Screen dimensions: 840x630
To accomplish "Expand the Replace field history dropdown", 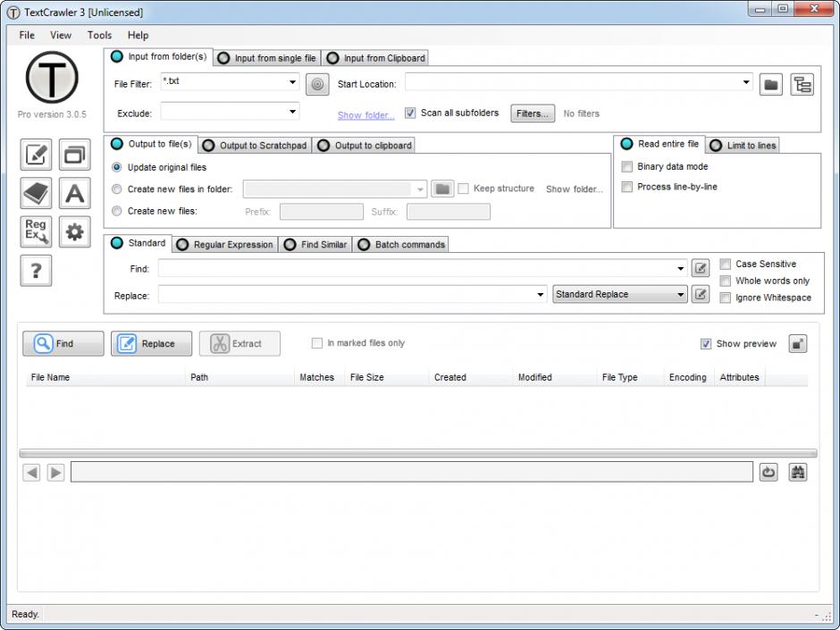I will click(540, 295).
